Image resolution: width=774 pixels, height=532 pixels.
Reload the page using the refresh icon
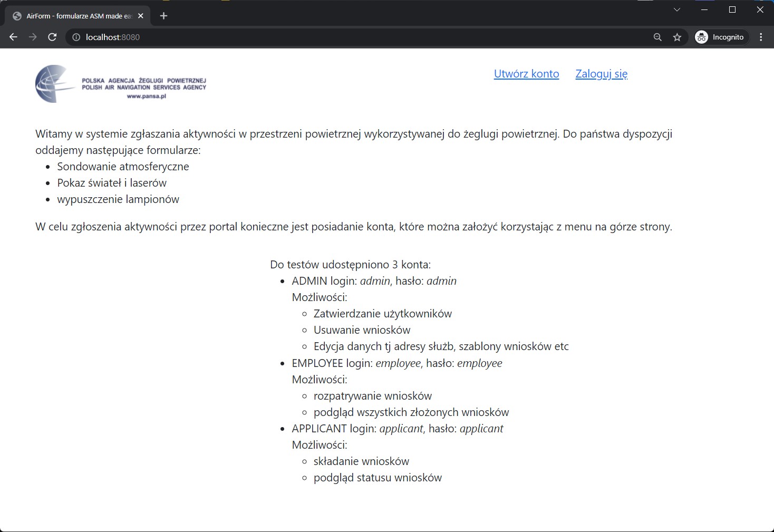tap(52, 37)
